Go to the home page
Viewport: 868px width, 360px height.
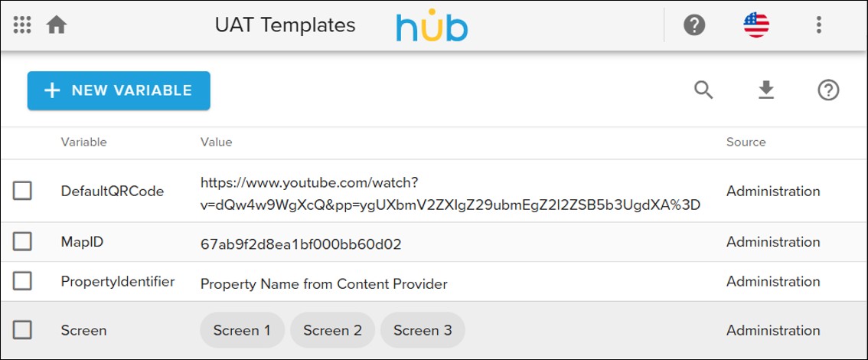[57, 25]
